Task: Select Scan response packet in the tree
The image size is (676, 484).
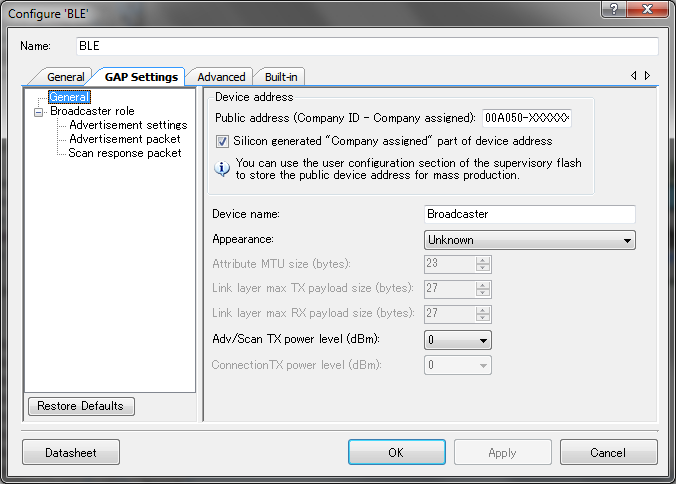Action: pos(125,153)
